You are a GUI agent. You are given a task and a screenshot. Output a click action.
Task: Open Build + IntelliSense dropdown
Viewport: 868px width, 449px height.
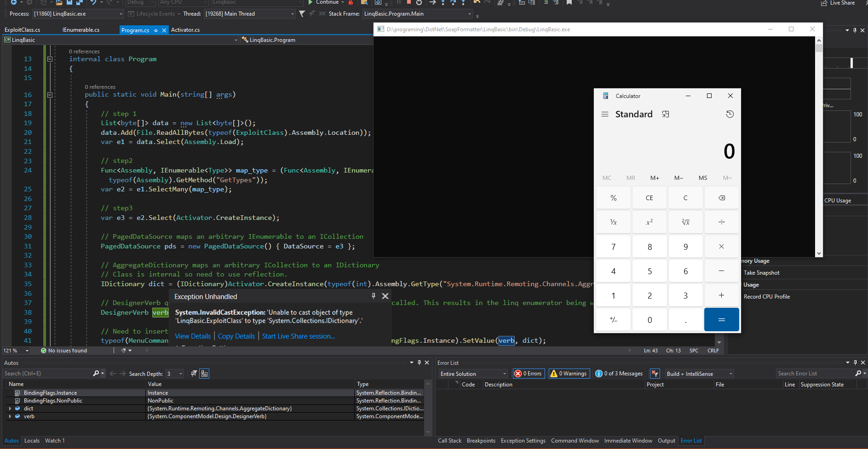699,374
